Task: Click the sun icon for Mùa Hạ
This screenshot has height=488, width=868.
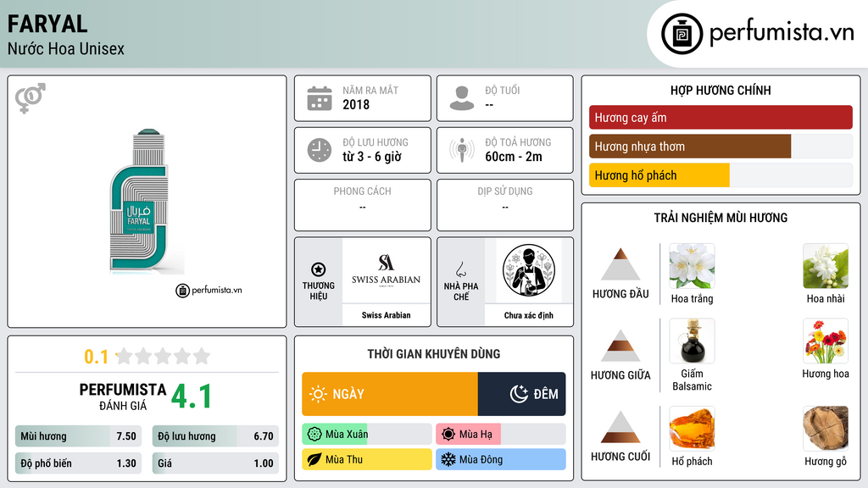Action: [x=448, y=435]
